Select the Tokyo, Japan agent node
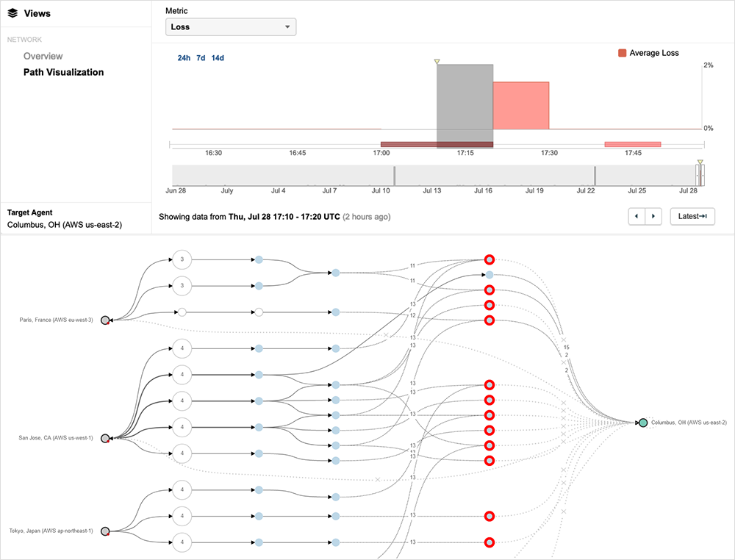 tap(105, 531)
